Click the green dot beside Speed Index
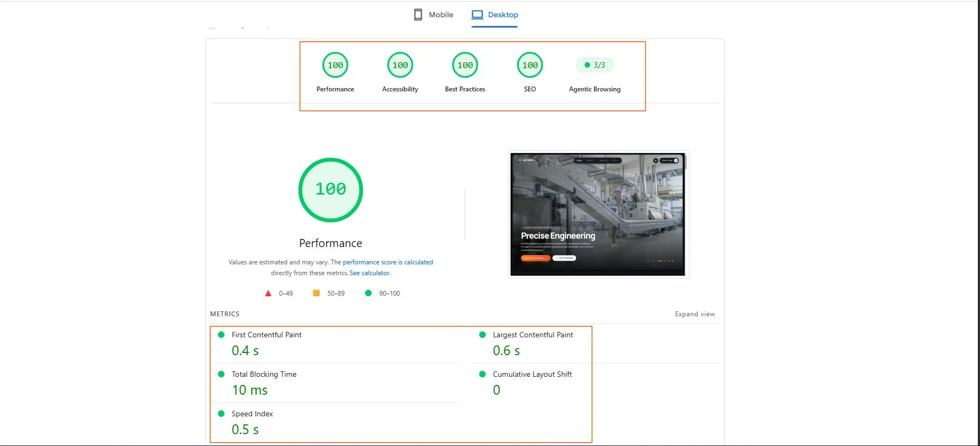This screenshot has height=446, width=980. (x=221, y=414)
